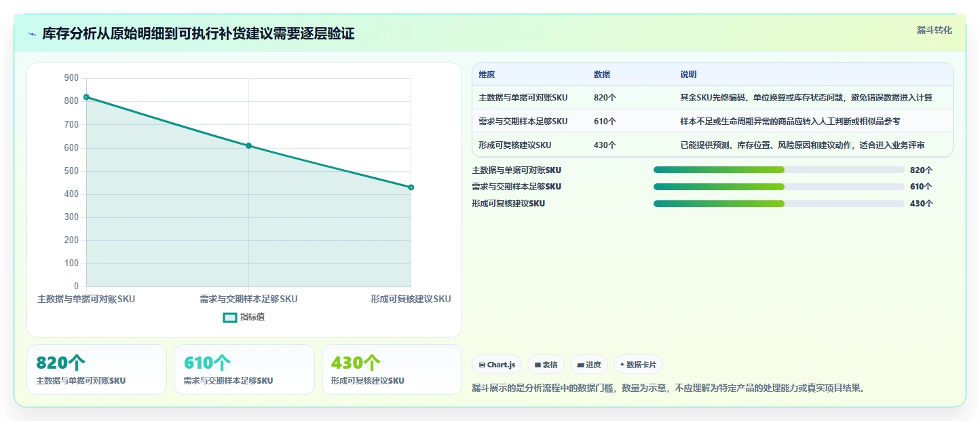The height and width of the screenshot is (421, 980).
Task: Click x-axis label 主数据与单据可对账SKU
Action: (86, 299)
